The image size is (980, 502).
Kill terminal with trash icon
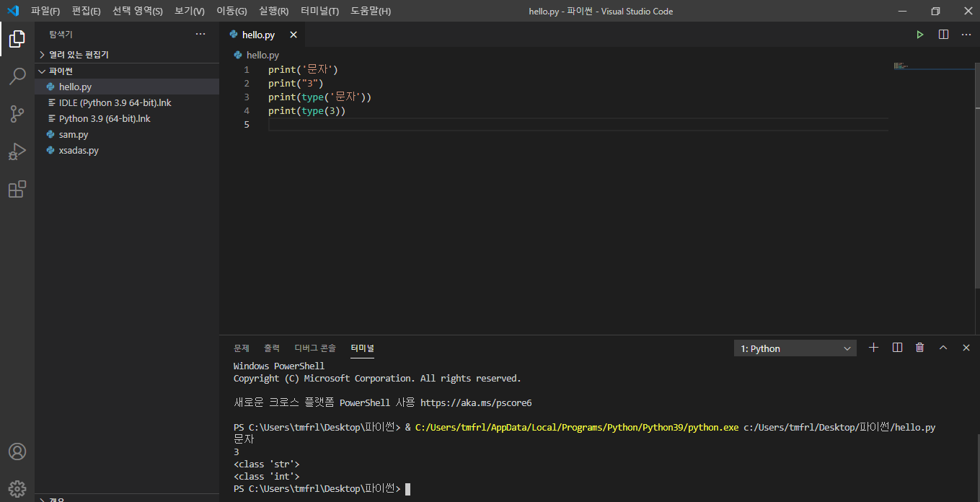(919, 348)
